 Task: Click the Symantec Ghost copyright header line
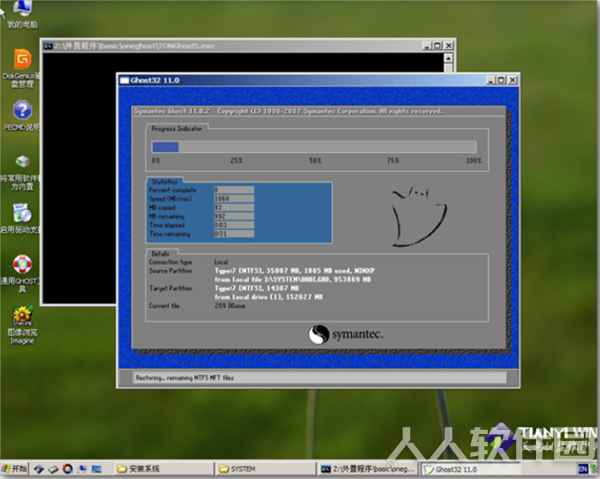point(288,111)
